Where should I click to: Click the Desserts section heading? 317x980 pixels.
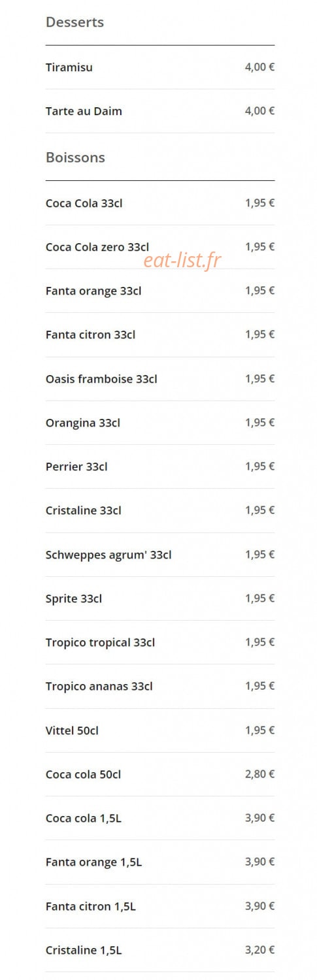click(x=75, y=22)
